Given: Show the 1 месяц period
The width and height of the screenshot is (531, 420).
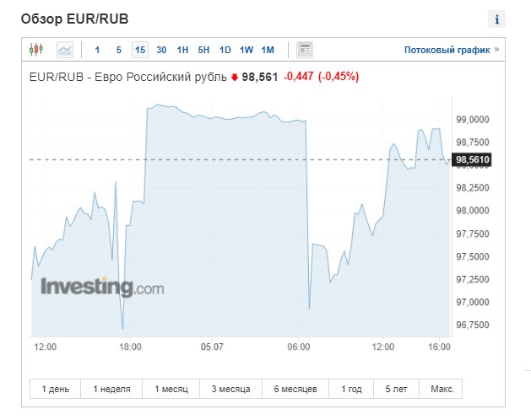Looking at the screenshot, I should click(x=171, y=389).
